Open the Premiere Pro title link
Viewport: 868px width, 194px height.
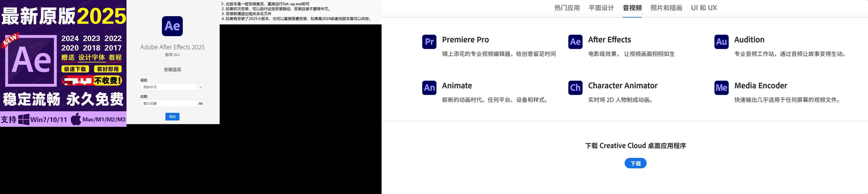[465, 40]
